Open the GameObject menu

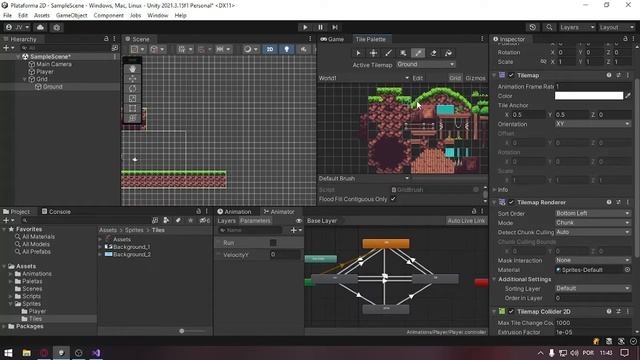coord(71,16)
